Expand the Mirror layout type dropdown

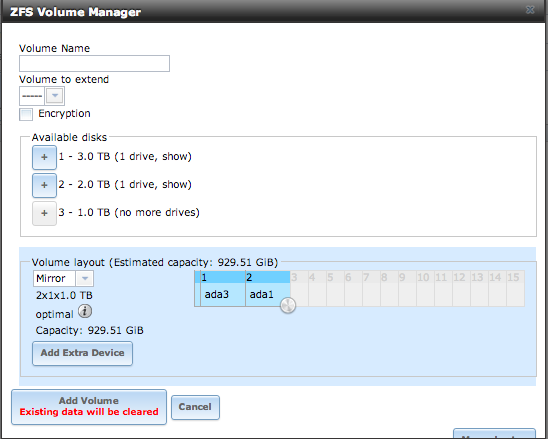pyautogui.click(x=85, y=279)
